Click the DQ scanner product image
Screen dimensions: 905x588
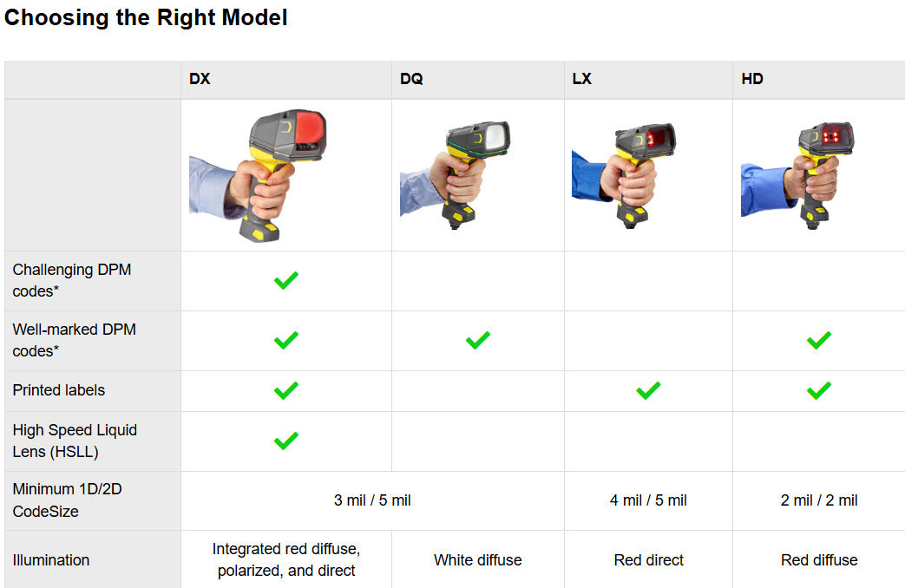pos(456,175)
